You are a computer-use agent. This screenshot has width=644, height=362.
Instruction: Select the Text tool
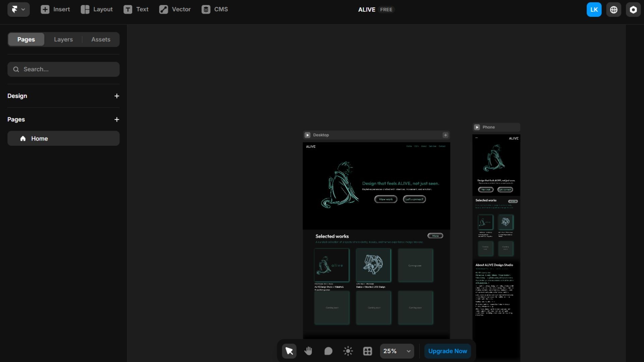point(136,9)
